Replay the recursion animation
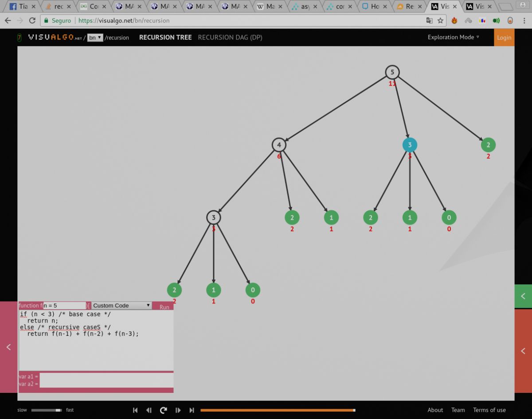532x419 pixels. coord(163,410)
